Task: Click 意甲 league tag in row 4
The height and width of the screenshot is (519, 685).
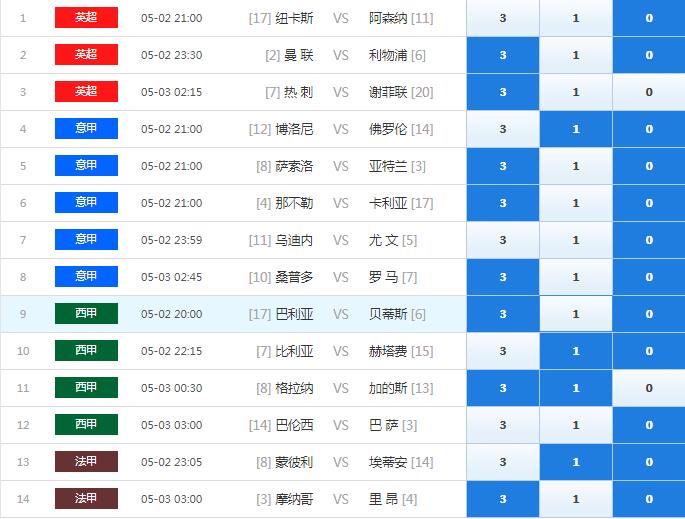Action: click(86, 128)
